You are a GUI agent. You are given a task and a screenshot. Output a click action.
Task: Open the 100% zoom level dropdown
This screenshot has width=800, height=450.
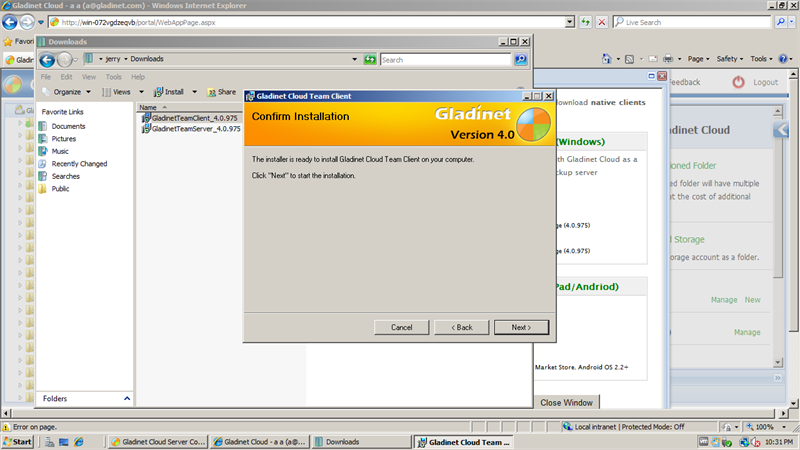784,427
